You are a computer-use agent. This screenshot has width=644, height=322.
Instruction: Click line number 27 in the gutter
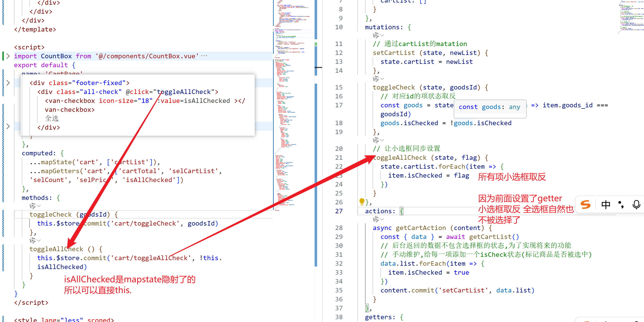pyautogui.click(x=339, y=211)
